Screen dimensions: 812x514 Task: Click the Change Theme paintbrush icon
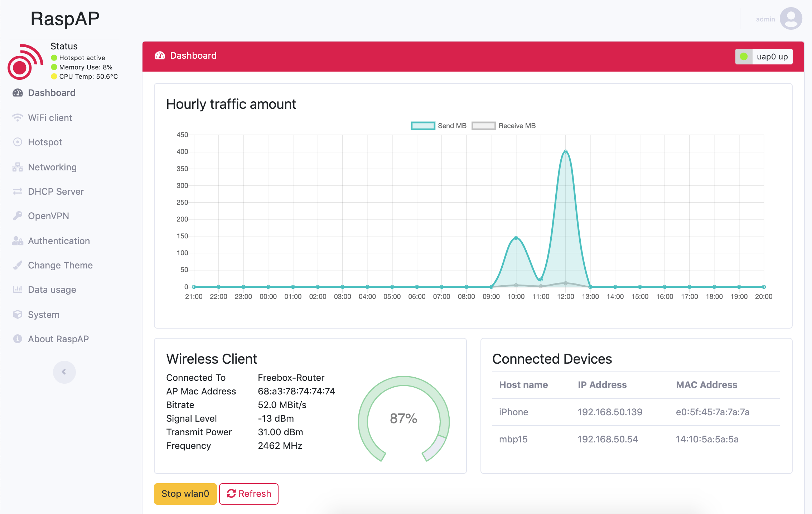[x=18, y=265]
